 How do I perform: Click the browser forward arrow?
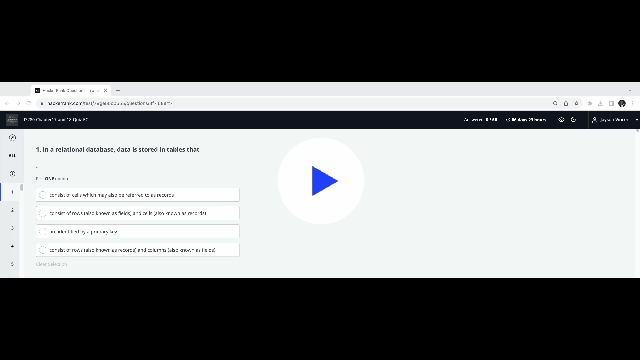coord(18,103)
